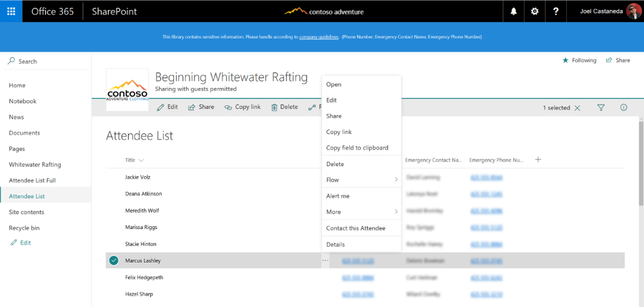
Task: Choose Alert me in the context menu
Action: coord(361,196)
